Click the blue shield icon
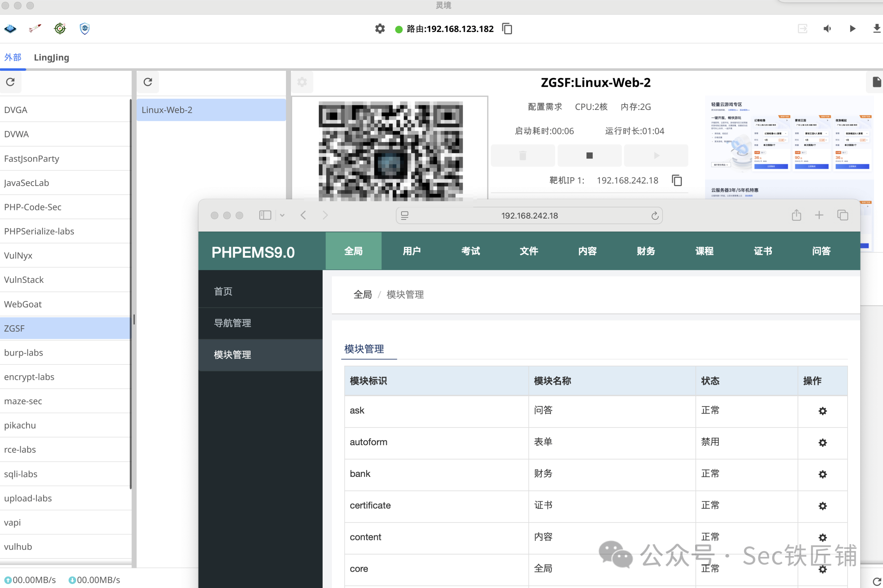This screenshot has height=588, width=883. click(85, 29)
